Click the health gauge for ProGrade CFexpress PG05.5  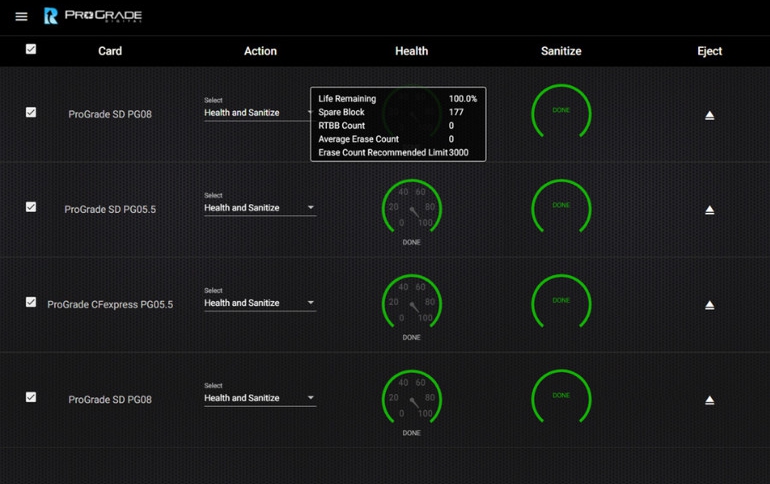412,302
